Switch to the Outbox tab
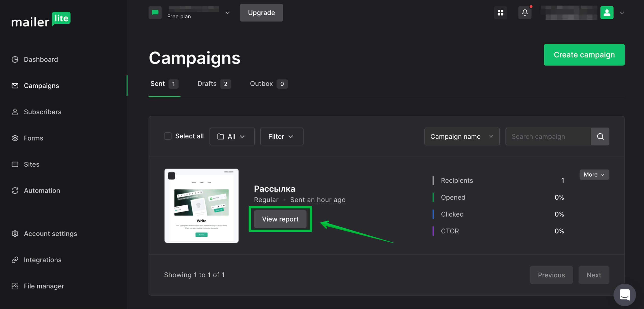This screenshot has height=309, width=644. point(268,84)
